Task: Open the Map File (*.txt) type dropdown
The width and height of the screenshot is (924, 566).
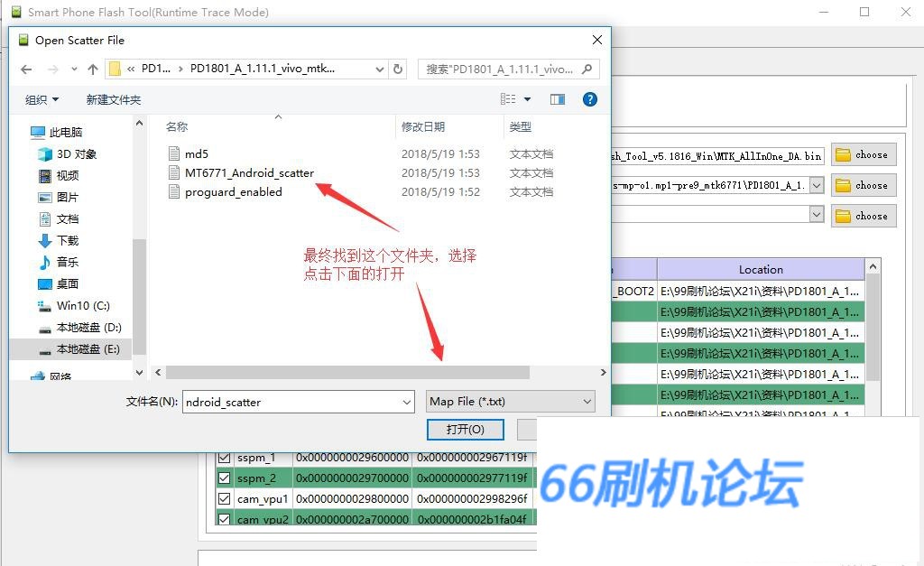Action: point(511,402)
